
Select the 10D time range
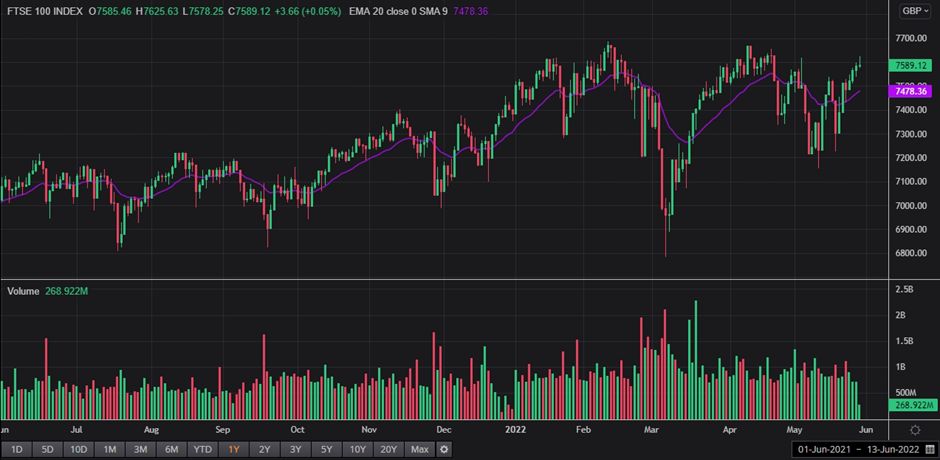click(79, 449)
